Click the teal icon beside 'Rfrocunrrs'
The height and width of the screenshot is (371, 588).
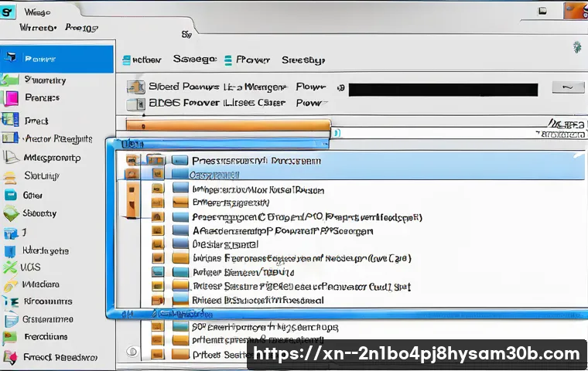click(10, 301)
